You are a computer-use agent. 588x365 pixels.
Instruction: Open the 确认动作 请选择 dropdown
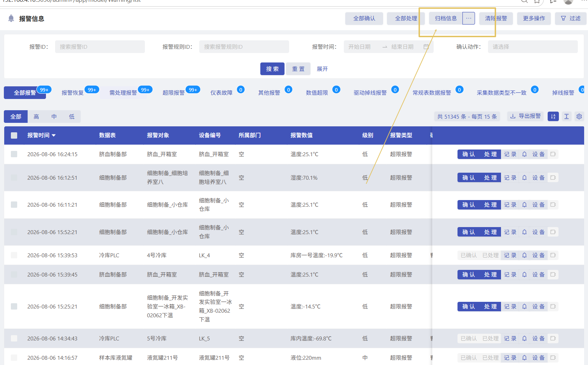coord(533,47)
